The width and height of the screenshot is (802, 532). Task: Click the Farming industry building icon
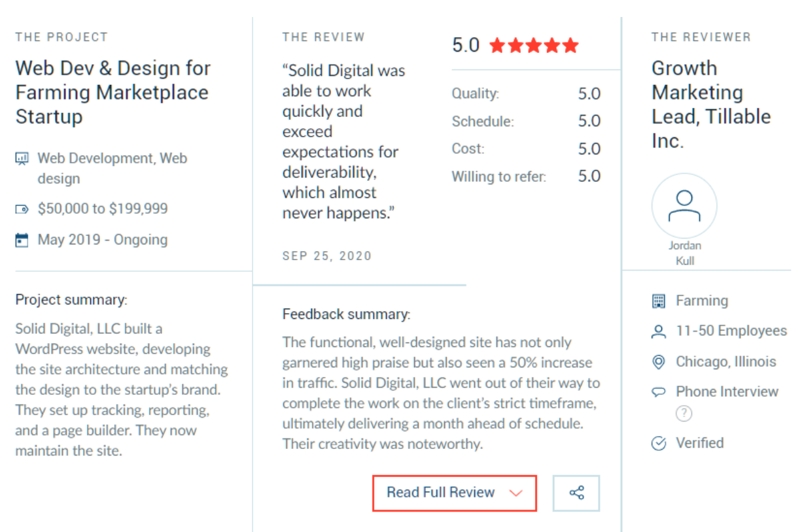click(x=659, y=301)
